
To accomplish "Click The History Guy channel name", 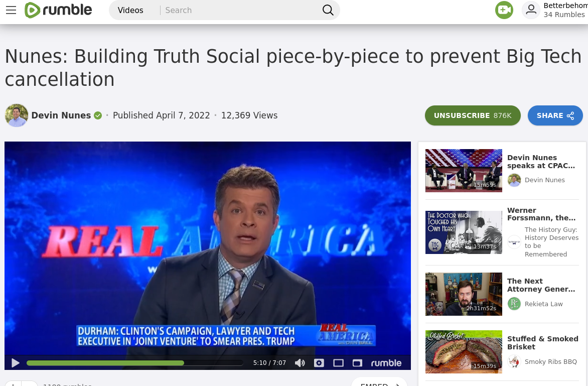I will pos(551,242).
